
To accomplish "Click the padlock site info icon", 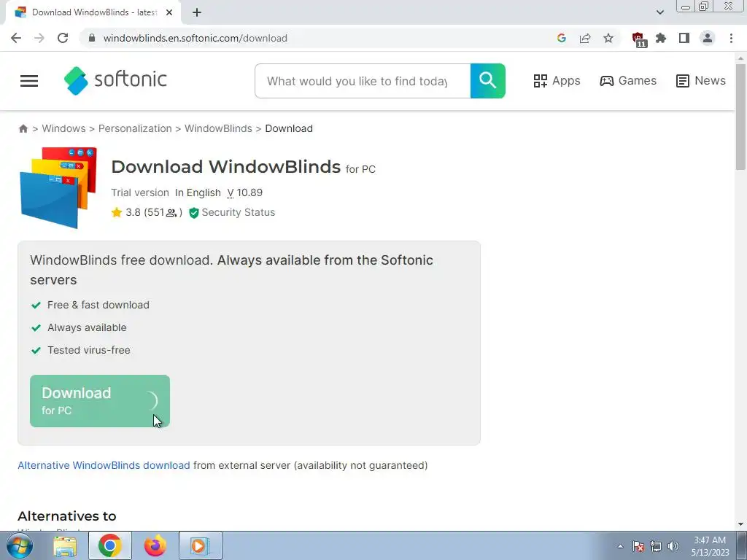I will coord(92,38).
